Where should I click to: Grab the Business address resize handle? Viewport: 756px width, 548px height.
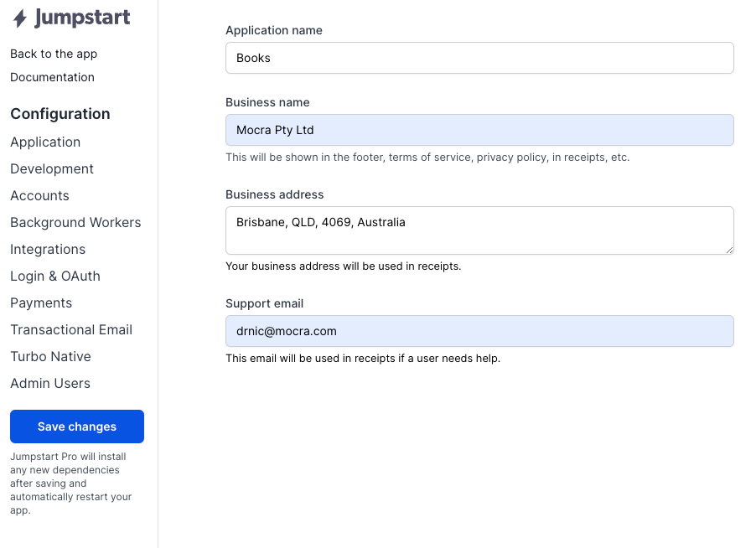(x=729, y=250)
